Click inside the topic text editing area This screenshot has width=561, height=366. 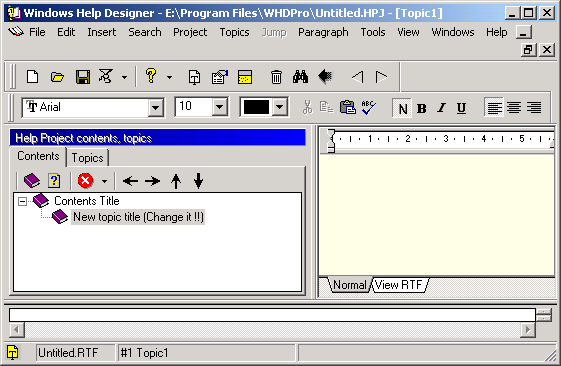click(x=436, y=215)
